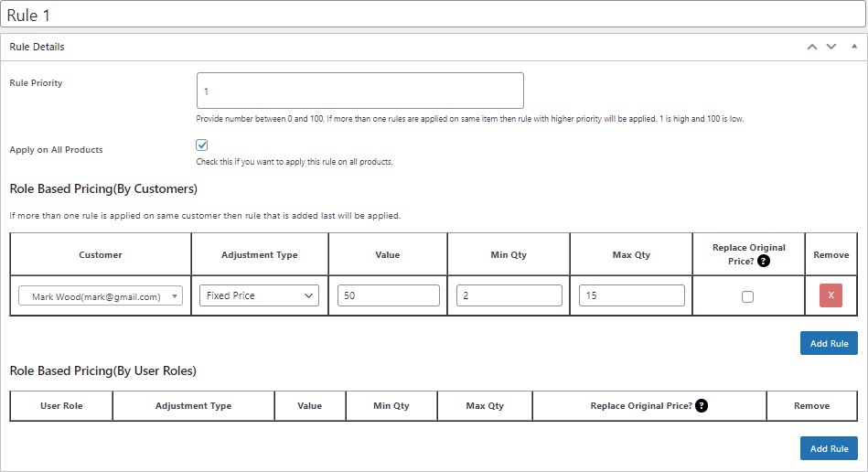Open the customer table's Replace Original Price help
This screenshot has width=868, height=472.
tap(764, 262)
